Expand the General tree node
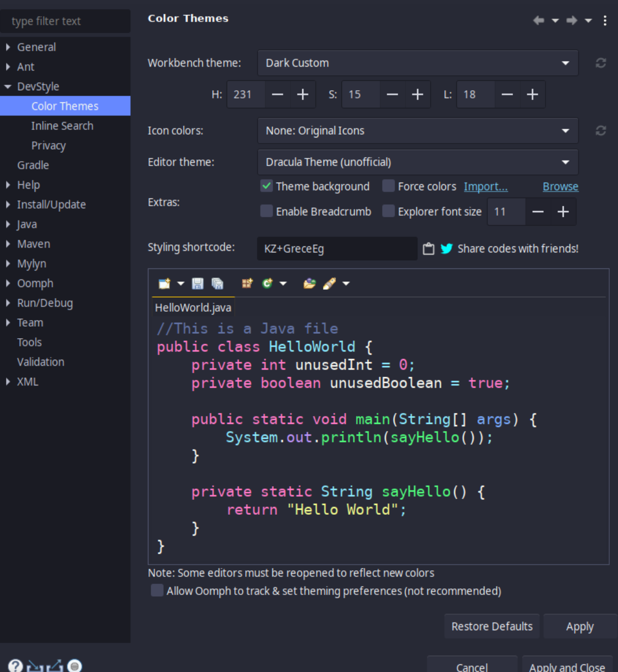 pos(8,47)
